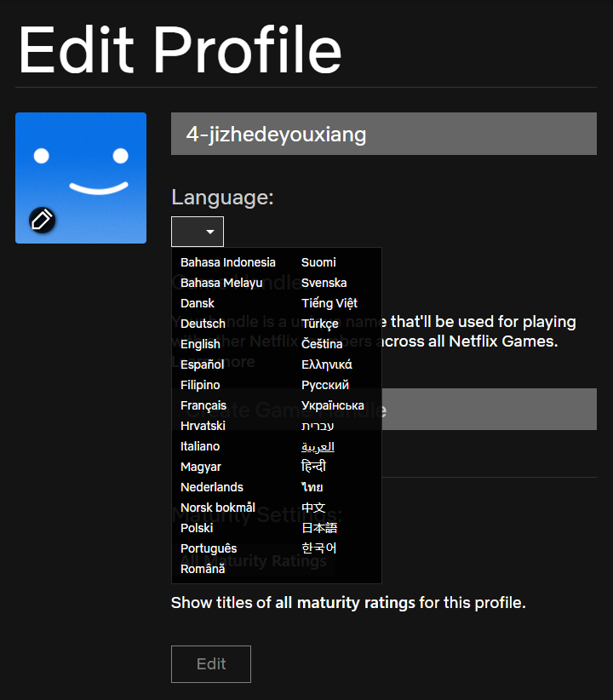Click the pencil edit avatar icon
The width and height of the screenshot is (613, 700).
pyautogui.click(x=42, y=220)
